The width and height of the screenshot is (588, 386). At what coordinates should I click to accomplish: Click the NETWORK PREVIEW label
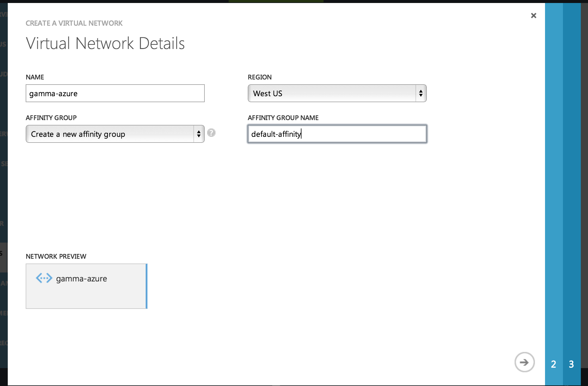point(56,256)
